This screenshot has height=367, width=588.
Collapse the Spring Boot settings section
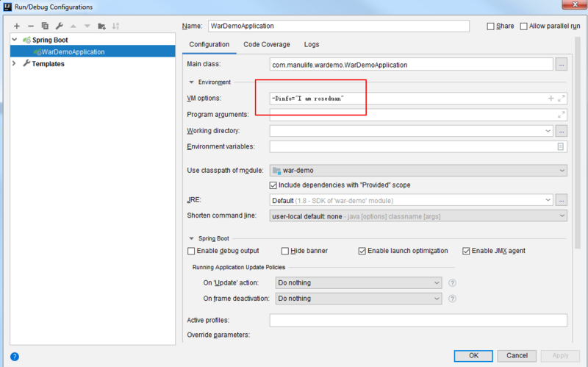tap(191, 239)
